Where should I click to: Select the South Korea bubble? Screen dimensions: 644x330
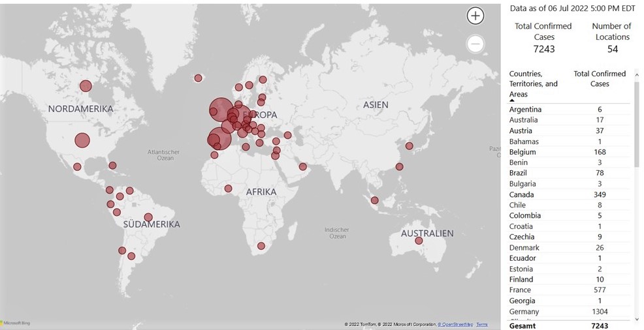point(409,145)
